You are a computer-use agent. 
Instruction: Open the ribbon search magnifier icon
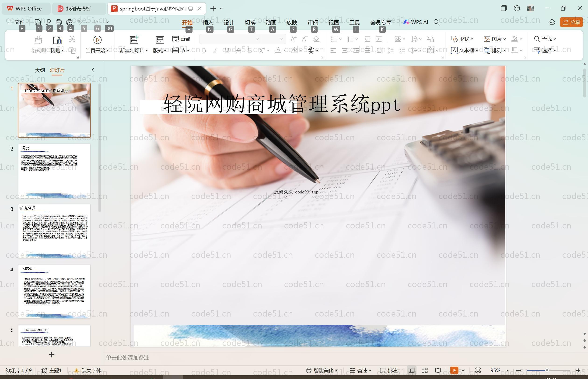click(x=437, y=22)
